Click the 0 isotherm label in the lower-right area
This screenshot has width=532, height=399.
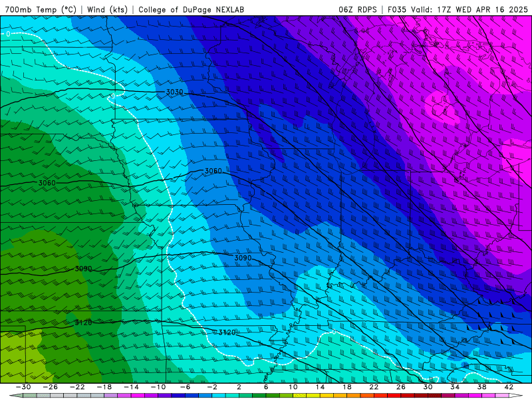334,332
